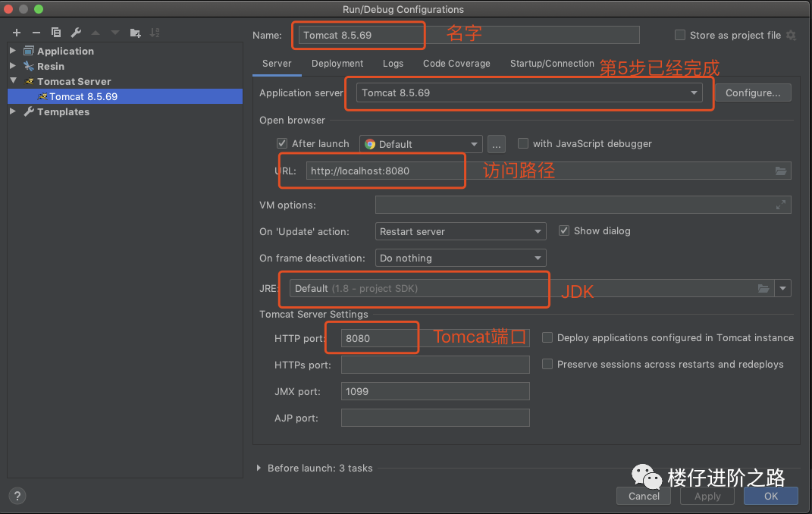
Task: Add new configuration with plus icon
Action: coord(17,33)
